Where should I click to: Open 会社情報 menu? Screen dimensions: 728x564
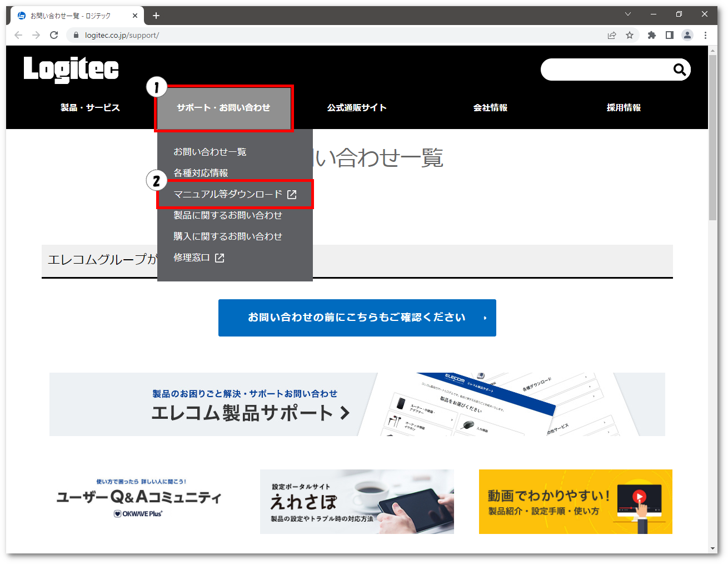click(x=490, y=107)
